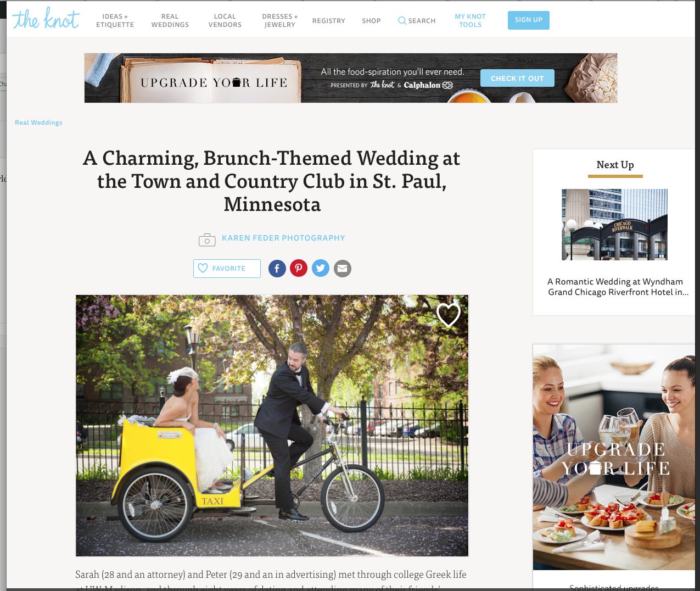Open Dresses + Jewelry menu
The height and width of the screenshot is (591, 700).
click(x=280, y=21)
